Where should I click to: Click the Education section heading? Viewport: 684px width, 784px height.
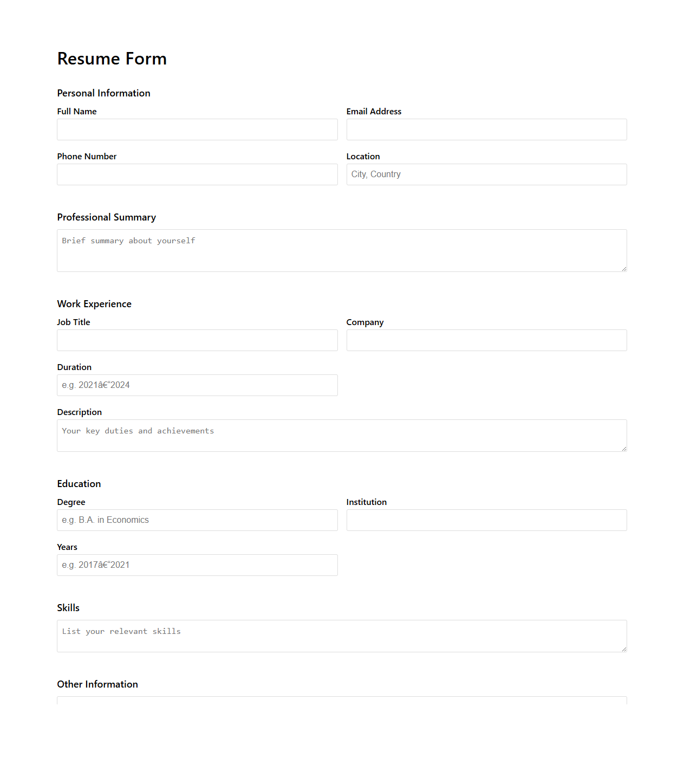(x=79, y=483)
